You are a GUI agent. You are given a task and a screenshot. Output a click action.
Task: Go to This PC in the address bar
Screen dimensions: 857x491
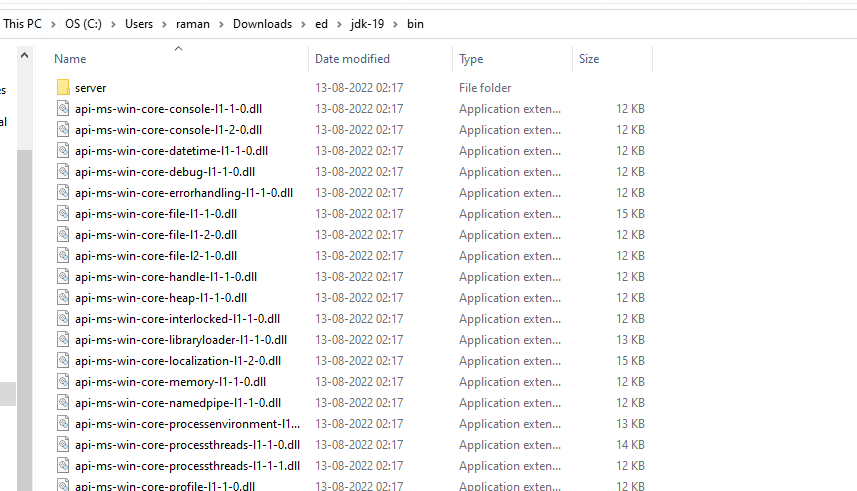pos(22,24)
